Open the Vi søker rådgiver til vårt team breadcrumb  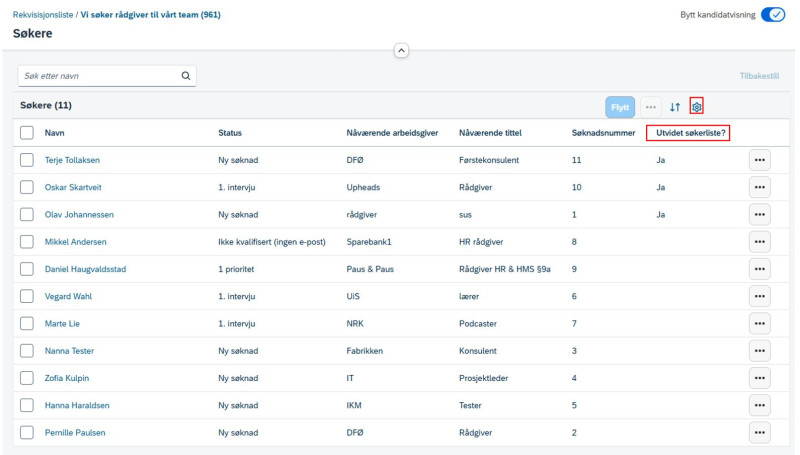[x=151, y=15]
